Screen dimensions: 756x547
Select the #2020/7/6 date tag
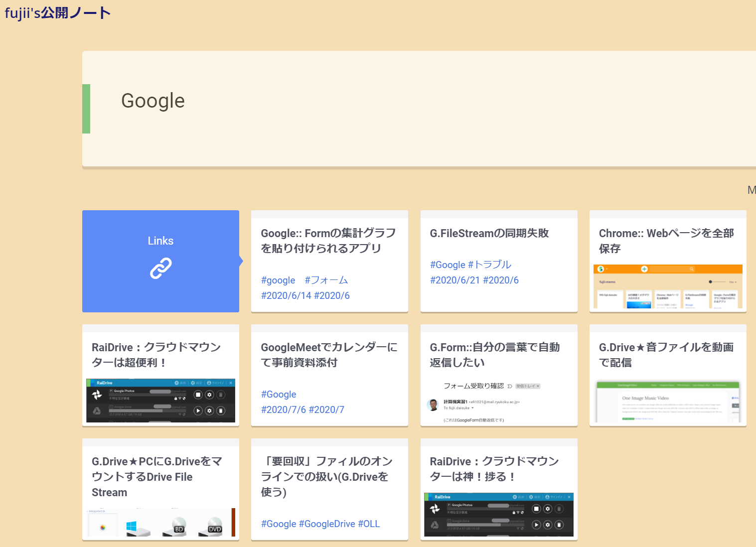point(284,410)
